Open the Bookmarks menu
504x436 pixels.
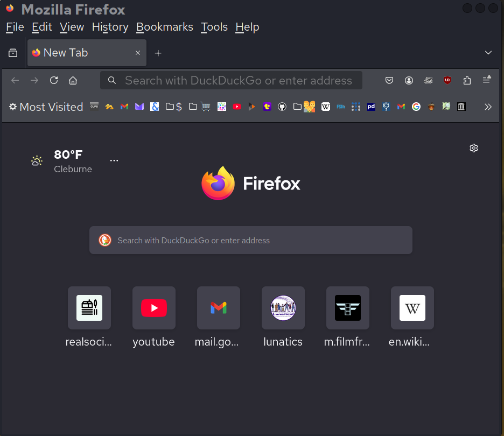click(x=164, y=27)
